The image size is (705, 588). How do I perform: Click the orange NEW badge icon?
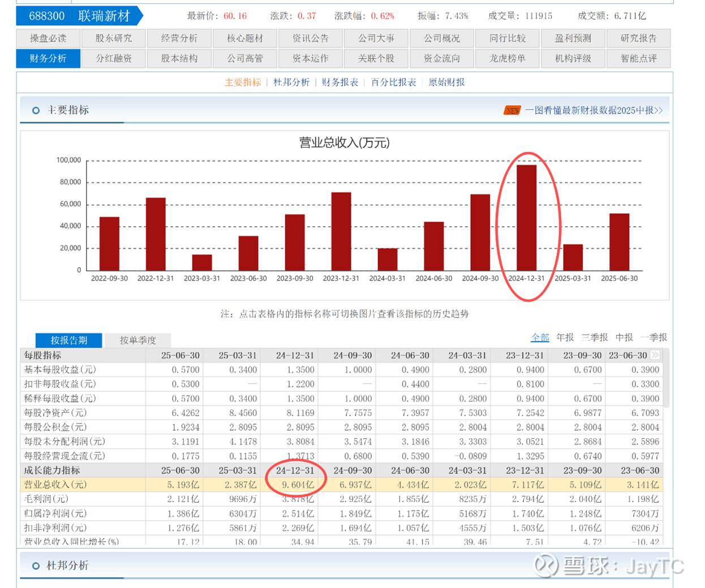click(512, 111)
